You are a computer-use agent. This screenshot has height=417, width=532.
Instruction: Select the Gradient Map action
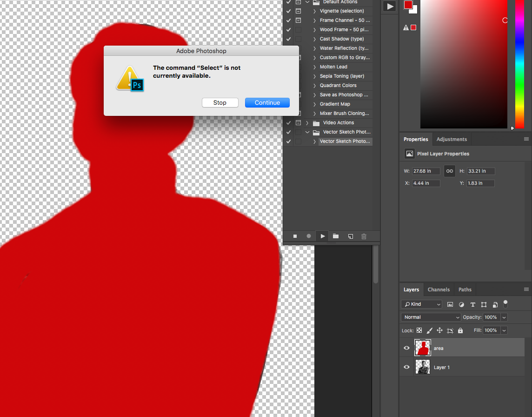(335, 104)
